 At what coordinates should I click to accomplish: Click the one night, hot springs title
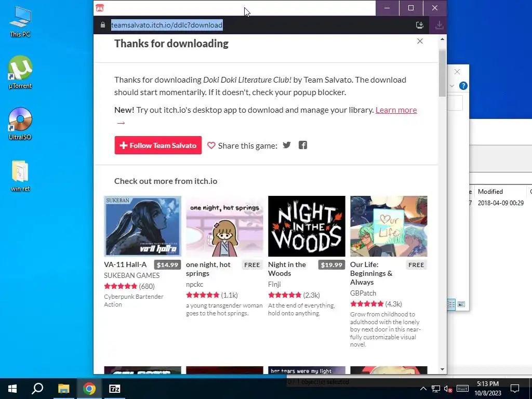click(x=208, y=269)
